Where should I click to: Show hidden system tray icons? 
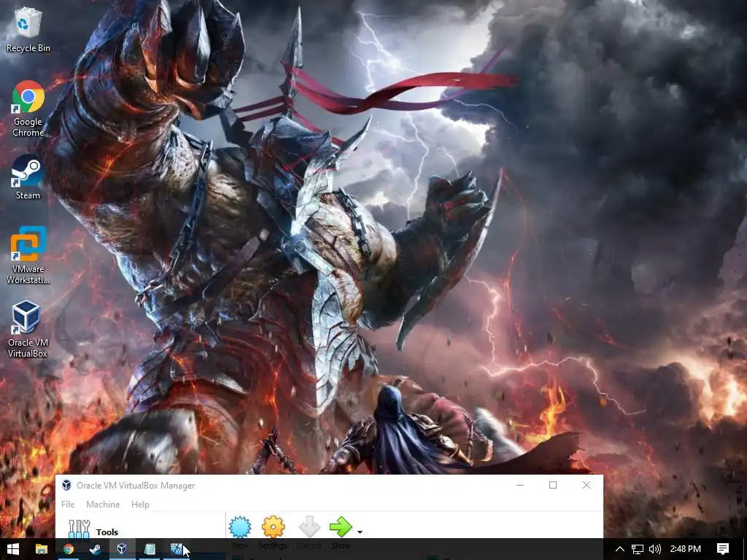coord(619,549)
